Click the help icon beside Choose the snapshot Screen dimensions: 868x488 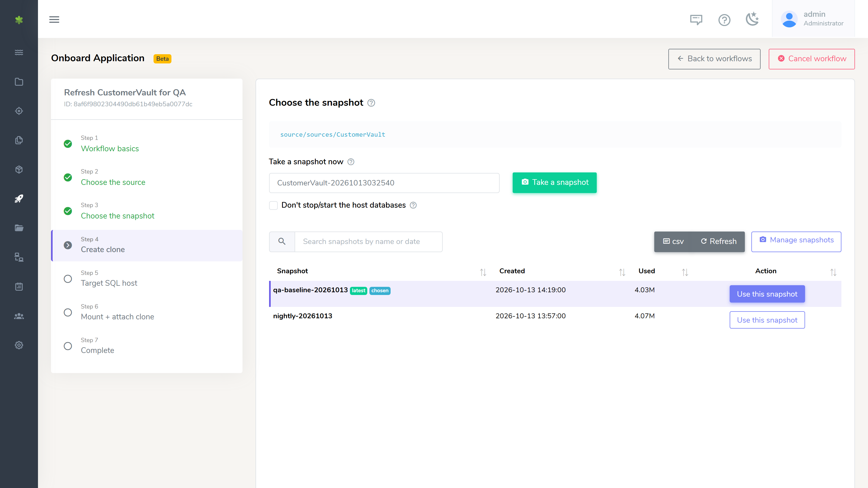(x=371, y=103)
